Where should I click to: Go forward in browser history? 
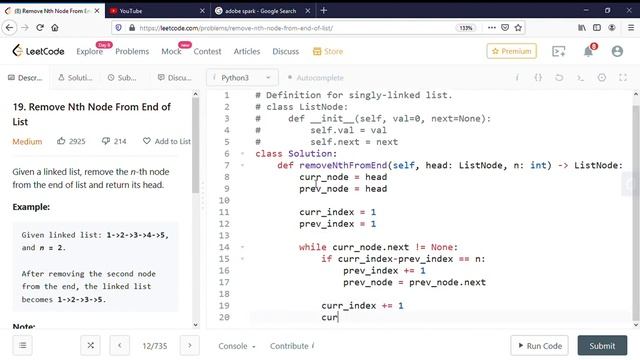pyautogui.click(x=24, y=28)
